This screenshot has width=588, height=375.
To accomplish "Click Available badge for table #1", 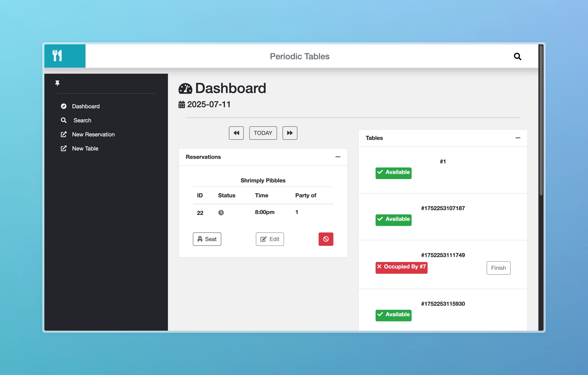I will (x=393, y=173).
